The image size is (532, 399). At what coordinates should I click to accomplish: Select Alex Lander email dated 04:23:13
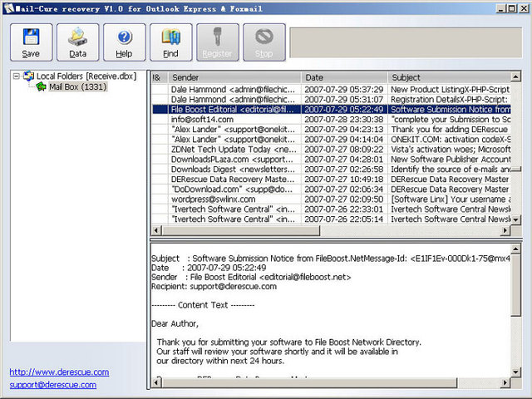pos(331,130)
